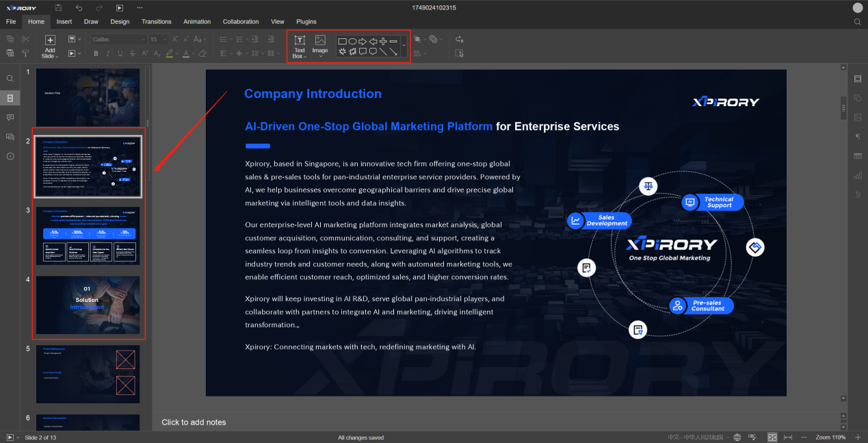The image size is (868, 443).
Task: Open the Insert tab
Action: [x=64, y=22]
